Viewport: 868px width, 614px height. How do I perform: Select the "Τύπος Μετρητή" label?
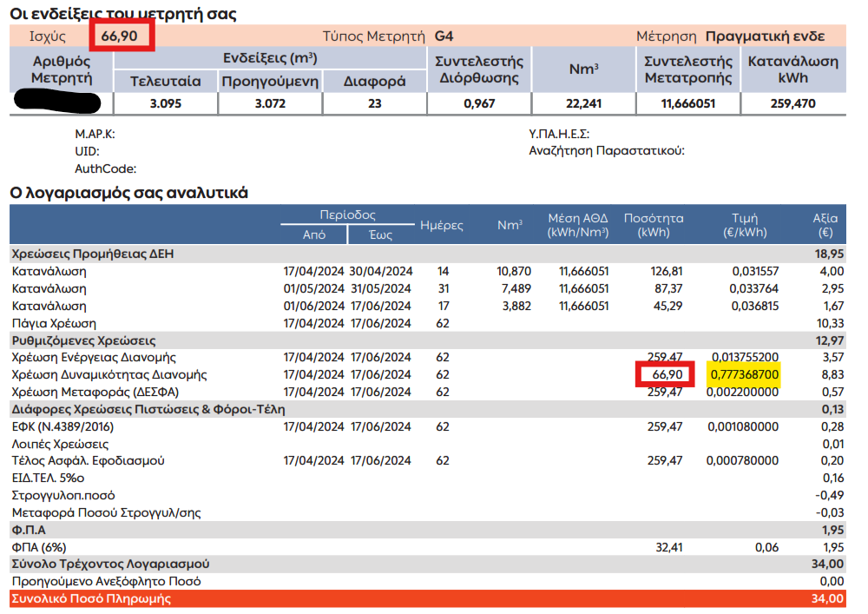click(x=373, y=36)
